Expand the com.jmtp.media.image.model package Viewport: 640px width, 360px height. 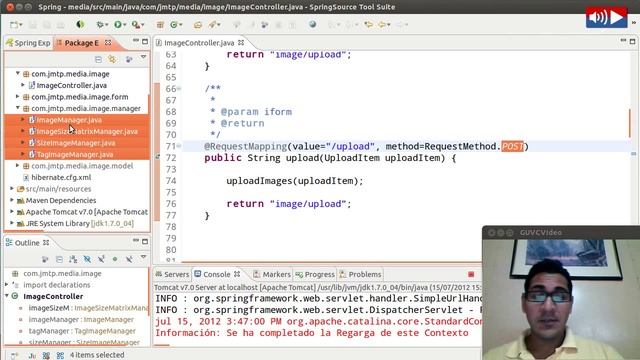coord(18,166)
